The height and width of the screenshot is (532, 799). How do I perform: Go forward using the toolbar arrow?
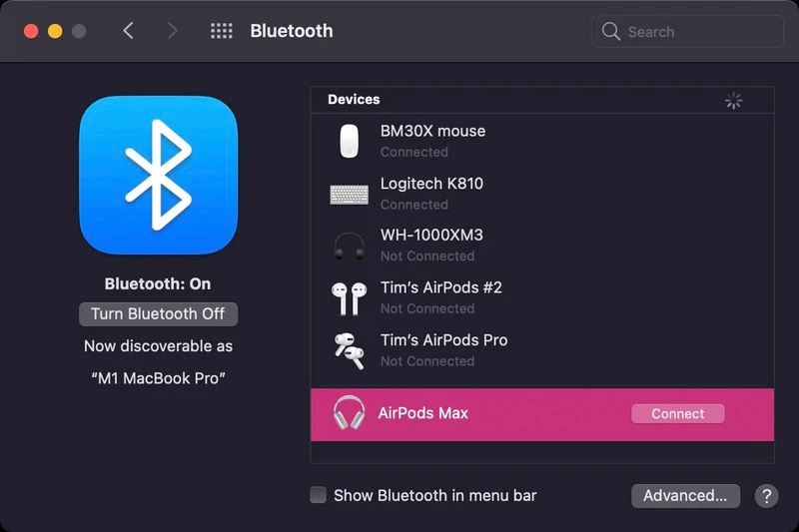pos(172,31)
